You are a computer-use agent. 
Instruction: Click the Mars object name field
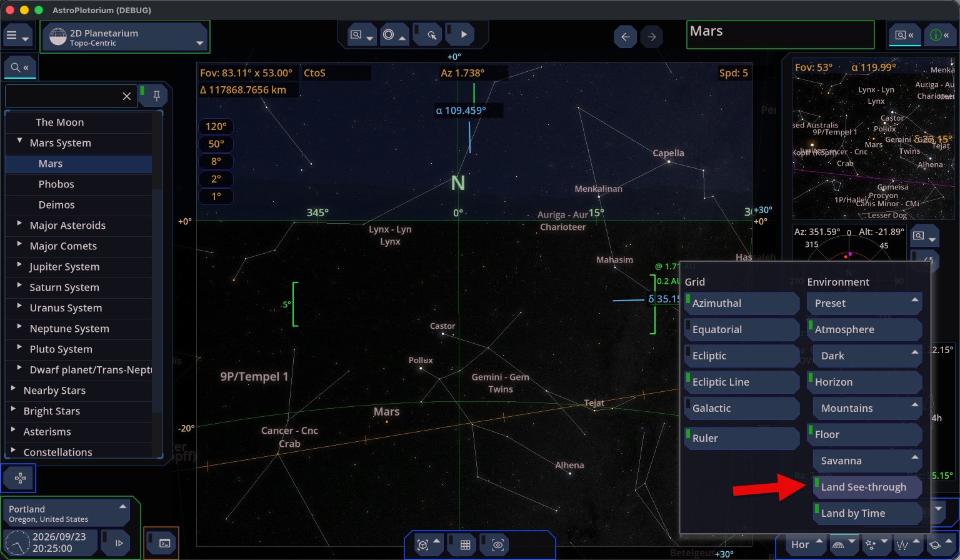pyautogui.click(x=780, y=35)
